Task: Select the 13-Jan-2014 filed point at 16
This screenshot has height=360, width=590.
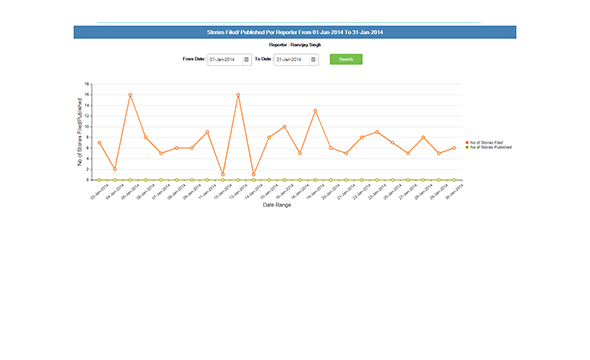Action: (238, 95)
